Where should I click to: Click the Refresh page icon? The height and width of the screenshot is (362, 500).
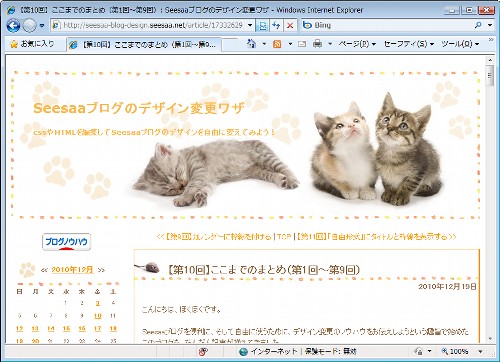click(276, 25)
